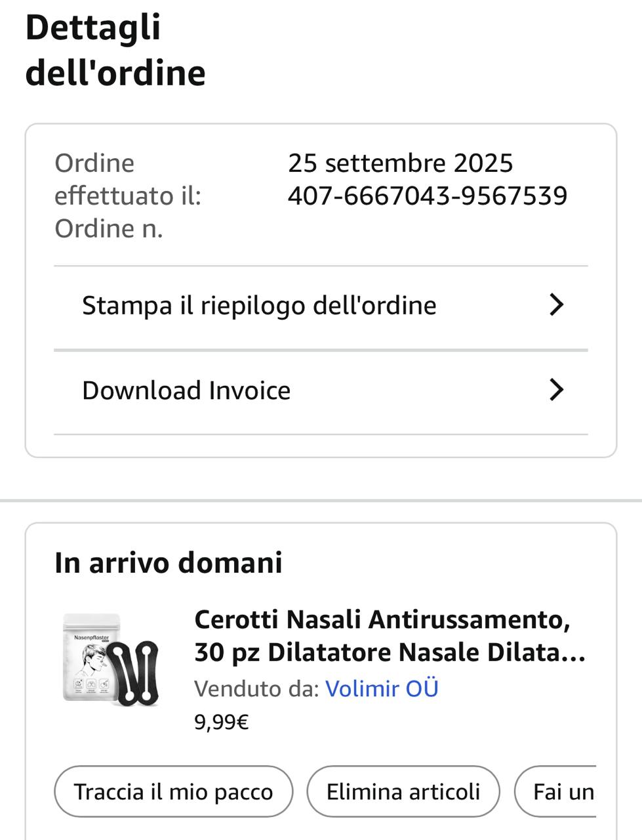
Task: Tap the In arrivo domani heading
Action: click(x=169, y=562)
